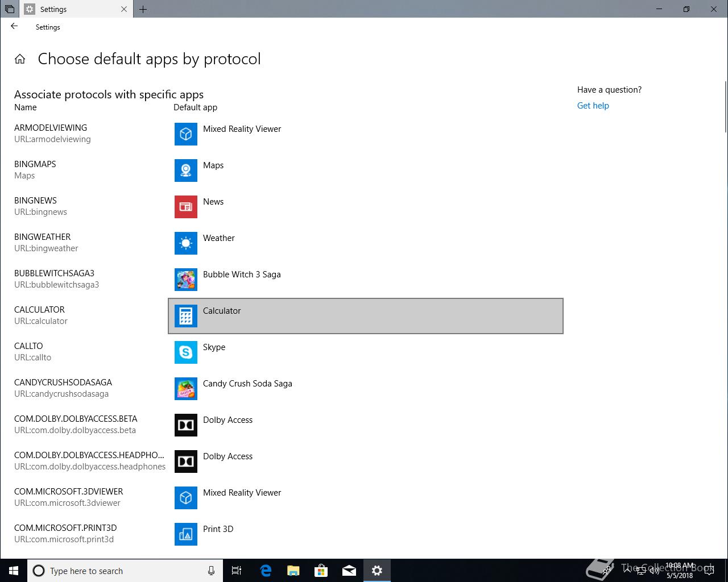Close the Settings tab
The width and height of the screenshot is (728, 582).
coord(124,9)
